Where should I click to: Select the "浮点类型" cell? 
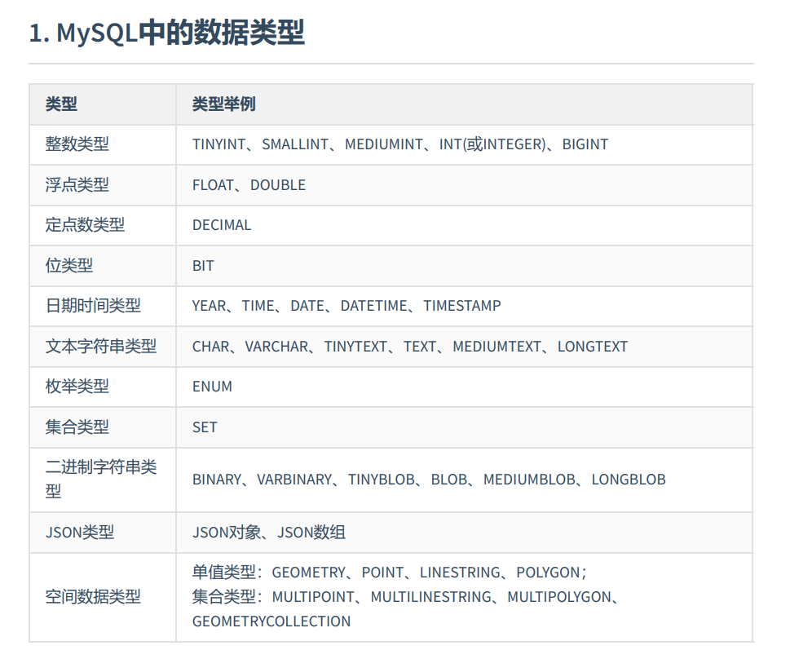tap(103, 185)
